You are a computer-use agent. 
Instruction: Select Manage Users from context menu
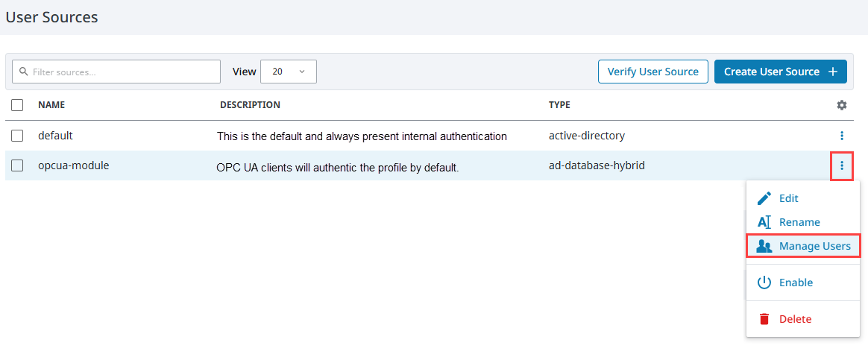(803, 246)
